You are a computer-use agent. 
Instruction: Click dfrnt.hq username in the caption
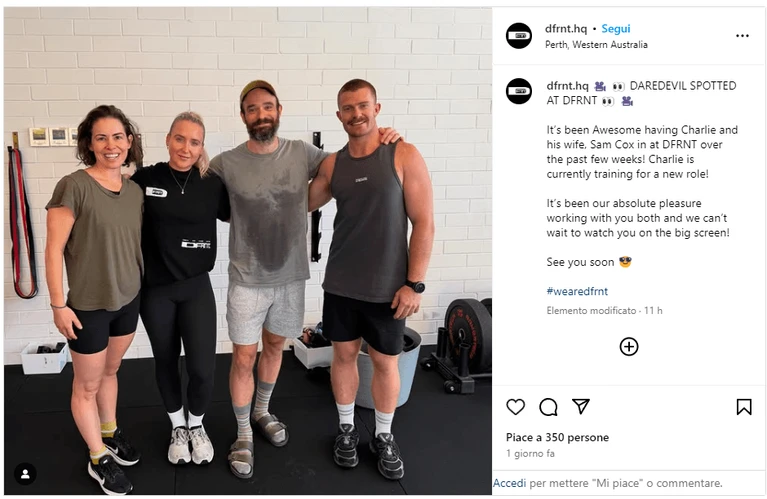point(567,86)
